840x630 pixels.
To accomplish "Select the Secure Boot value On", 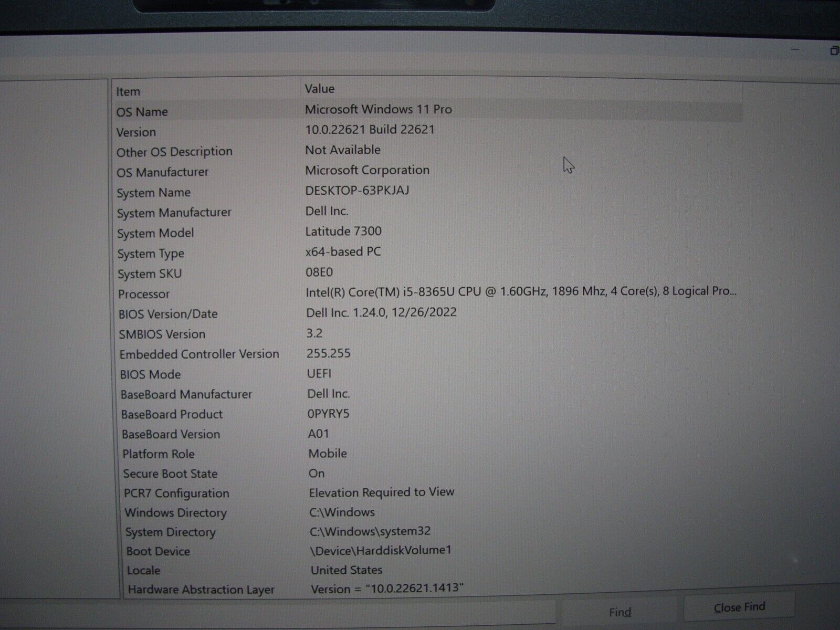I will pyautogui.click(x=317, y=474).
